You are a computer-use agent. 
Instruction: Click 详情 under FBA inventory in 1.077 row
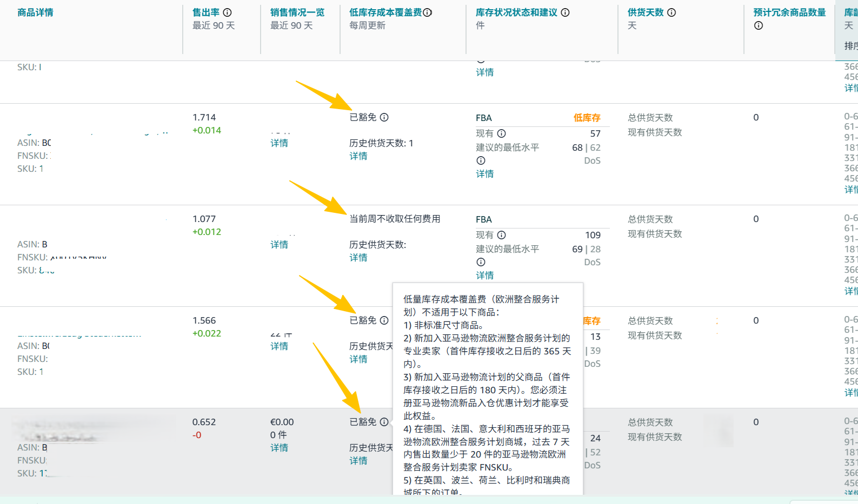point(484,275)
